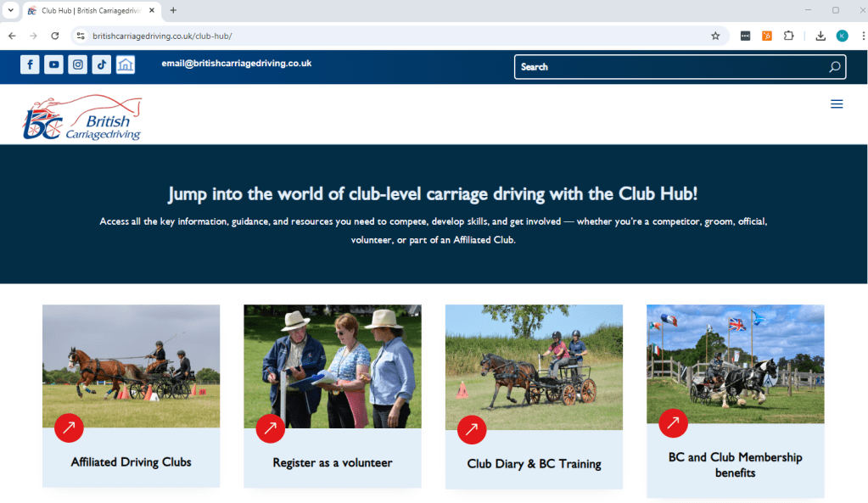Viewport: 868px width, 503px height.
Task: Open the Affiliated Driving Clubs link
Action: point(131,462)
